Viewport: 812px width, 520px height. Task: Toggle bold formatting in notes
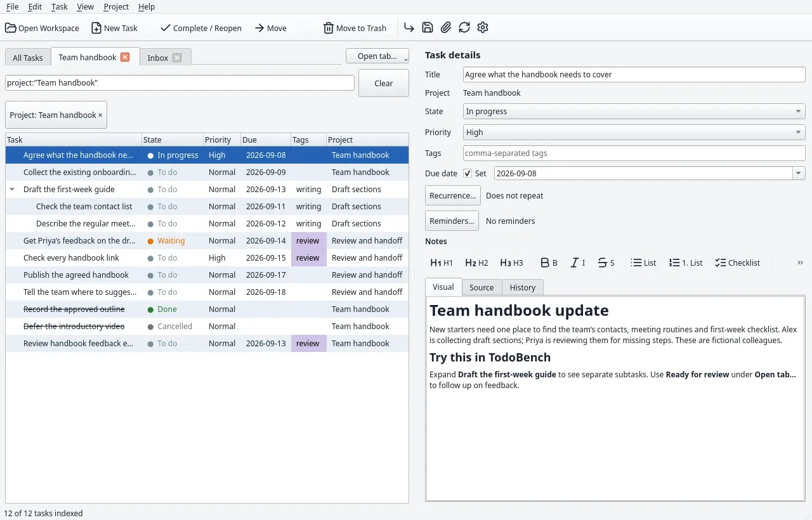click(549, 263)
